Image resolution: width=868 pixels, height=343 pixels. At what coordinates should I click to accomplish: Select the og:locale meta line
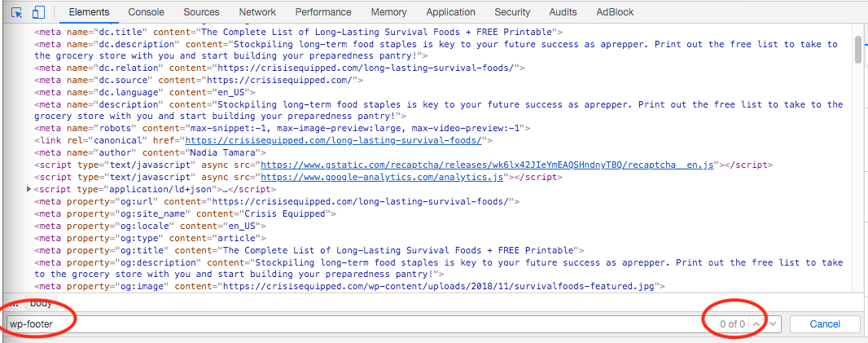150,226
